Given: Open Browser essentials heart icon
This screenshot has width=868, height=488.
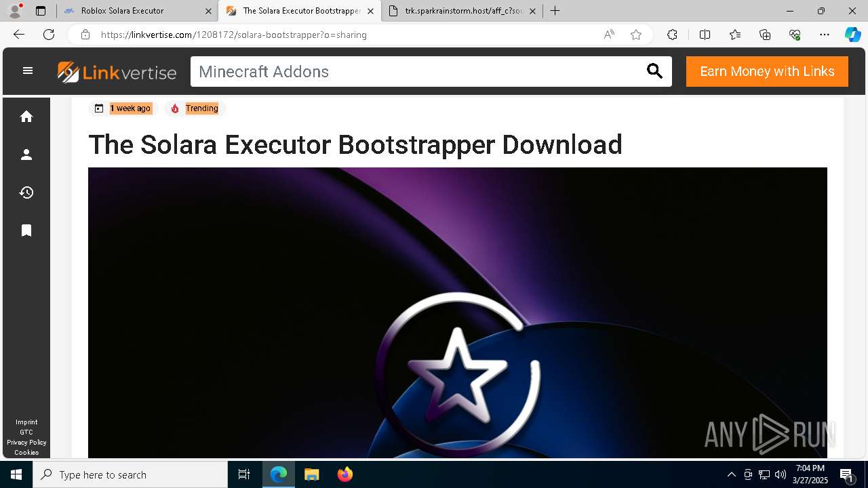Looking at the screenshot, I should [795, 35].
